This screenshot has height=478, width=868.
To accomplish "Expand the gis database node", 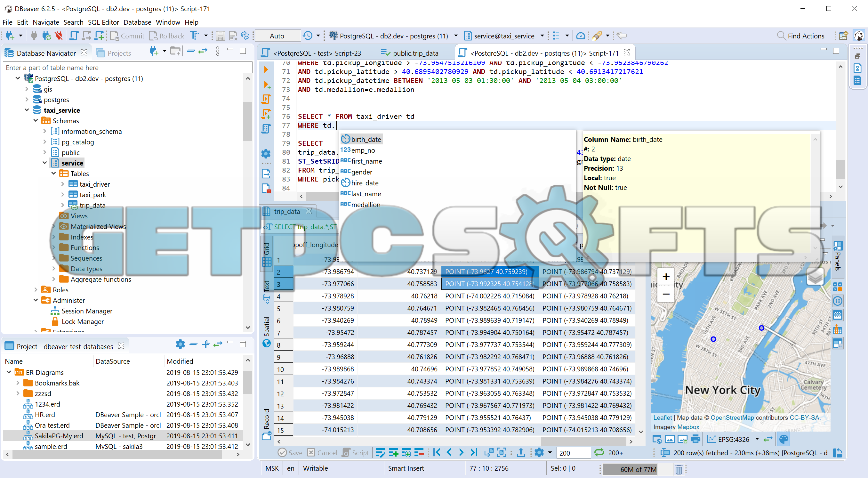I will [27, 89].
